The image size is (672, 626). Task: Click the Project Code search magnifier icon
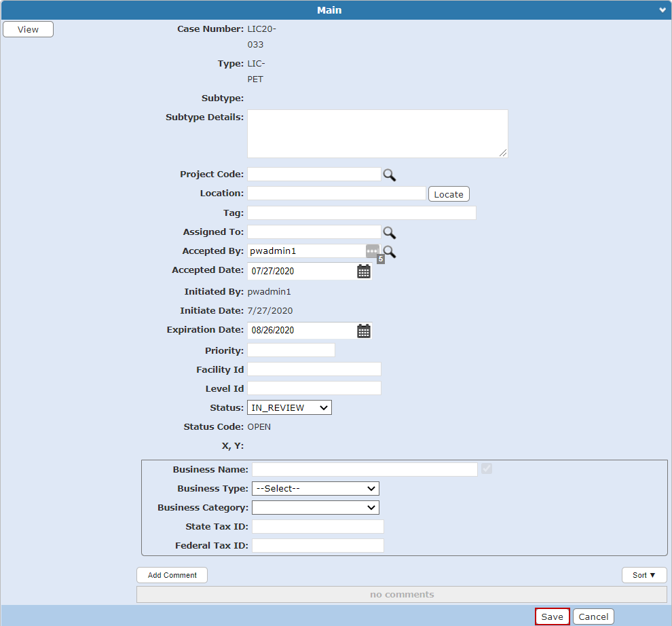389,175
